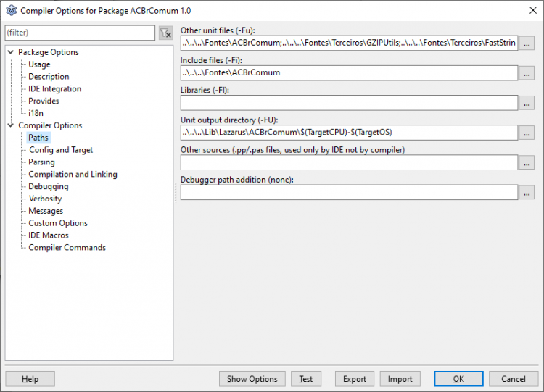
Task: Browse for Unit output directory
Action: coord(527,133)
